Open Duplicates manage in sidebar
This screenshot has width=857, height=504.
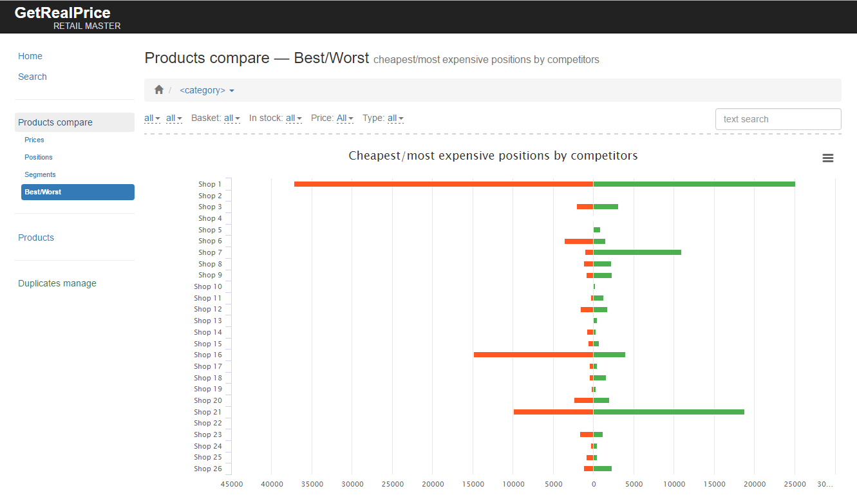pyautogui.click(x=57, y=283)
